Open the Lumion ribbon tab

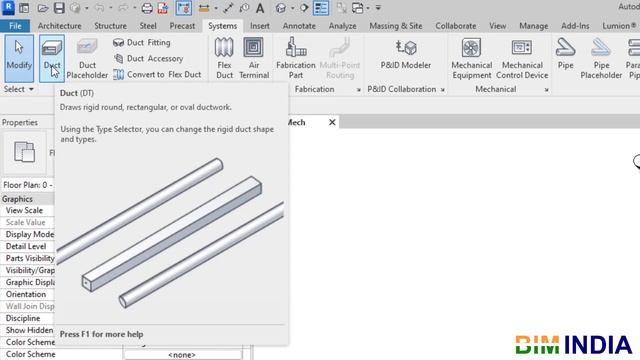tap(619, 26)
